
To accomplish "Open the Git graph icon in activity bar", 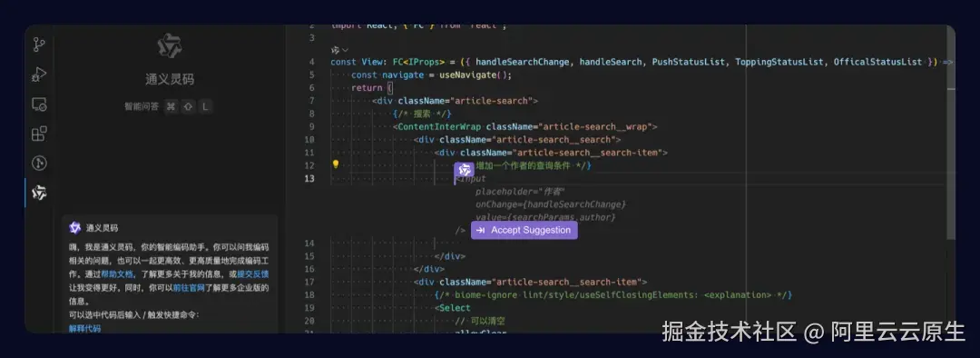I will coord(39,164).
